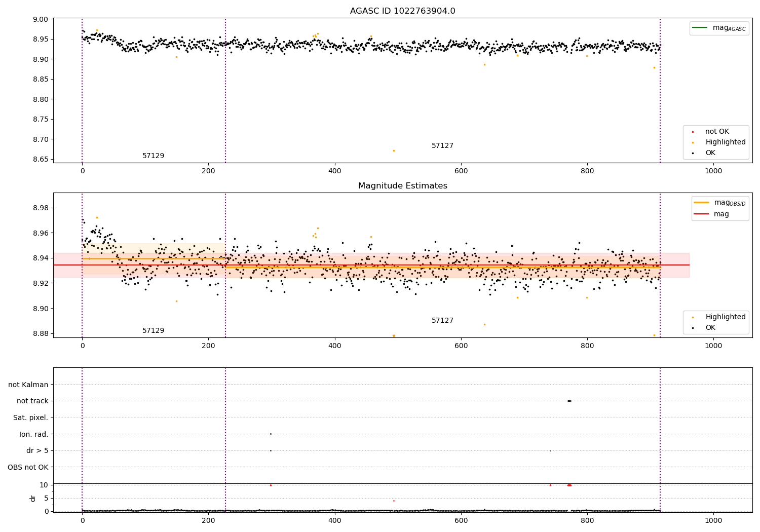Screen dimensions: 760x532
Task: Click the 8.98 tick in middle plot
Action: 41,208
